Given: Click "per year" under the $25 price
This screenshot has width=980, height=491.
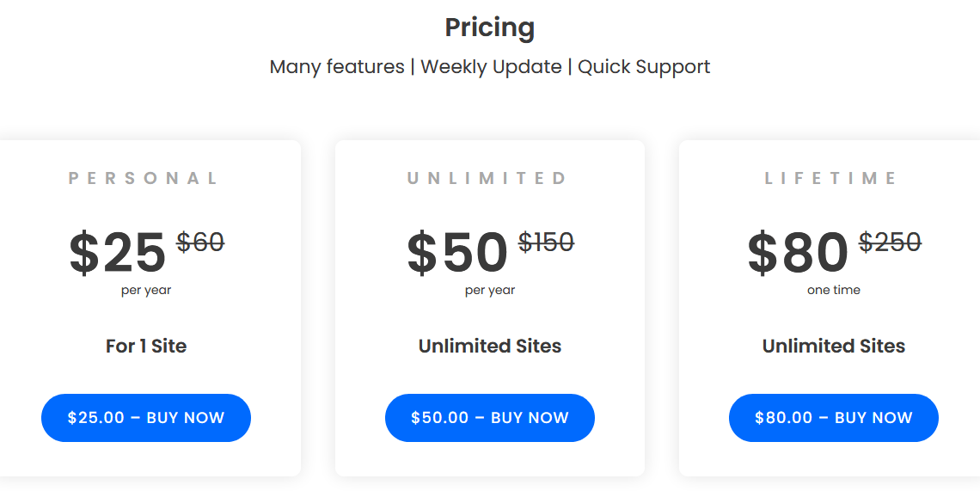Looking at the screenshot, I should [x=146, y=291].
